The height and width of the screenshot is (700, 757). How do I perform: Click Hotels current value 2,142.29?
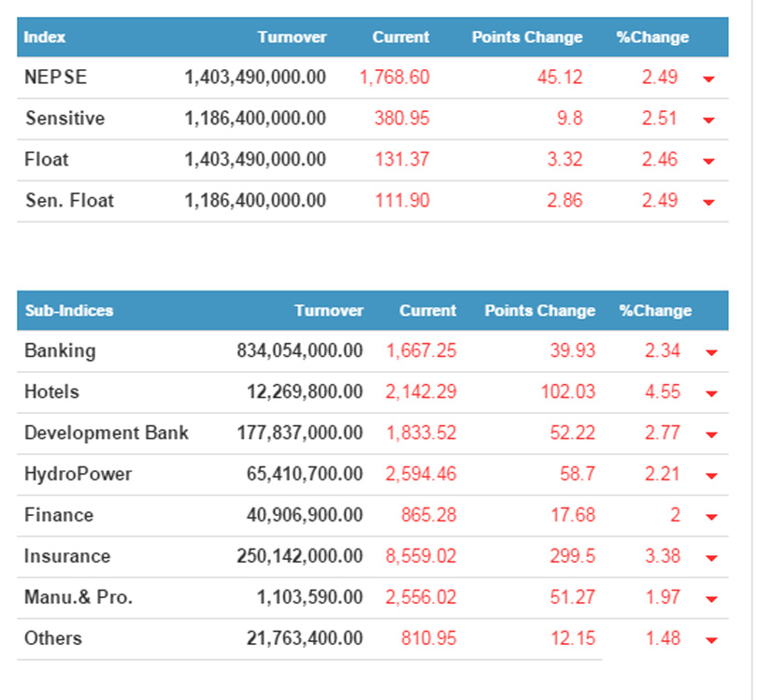421,392
